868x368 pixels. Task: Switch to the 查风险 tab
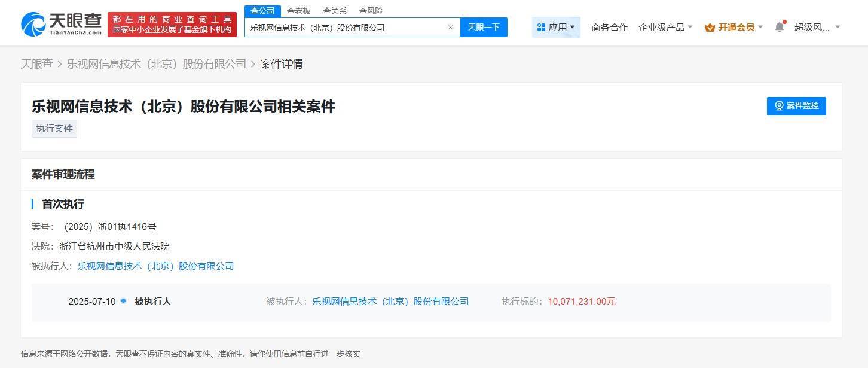pyautogui.click(x=371, y=11)
